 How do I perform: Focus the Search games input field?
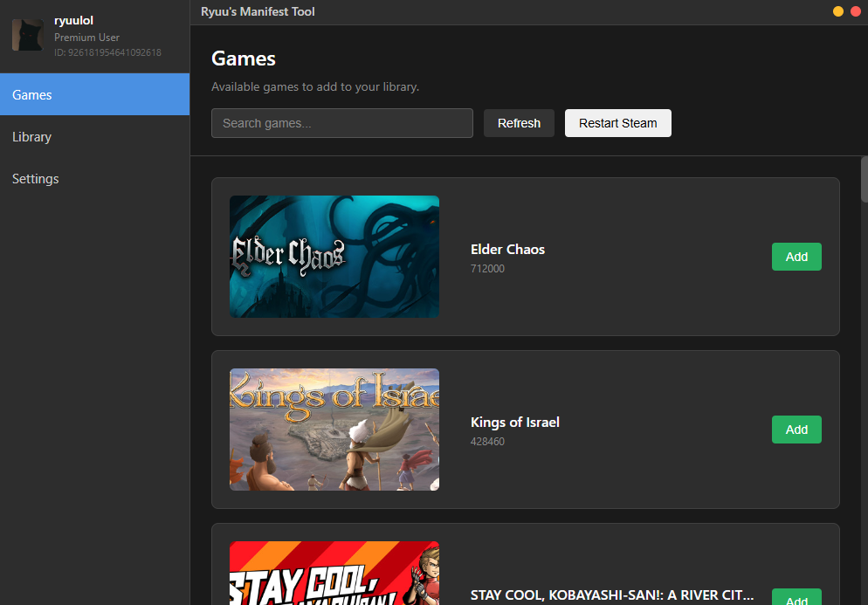(341, 123)
